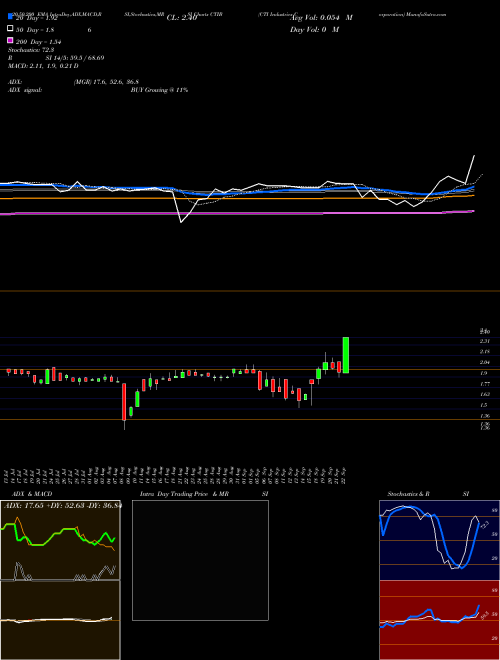Click the tall green candle on 22 Sep
Screen dimensions: 500x660
tap(346, 355)
